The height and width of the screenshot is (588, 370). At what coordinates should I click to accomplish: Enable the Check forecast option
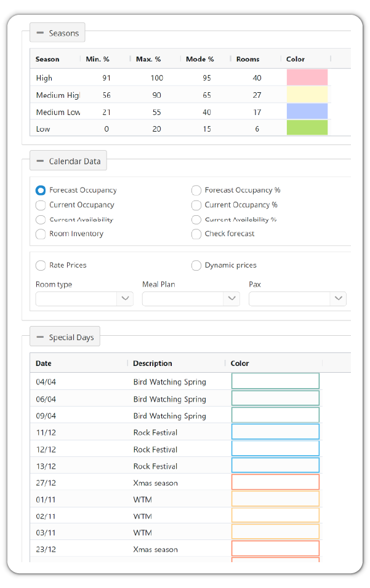196,234
